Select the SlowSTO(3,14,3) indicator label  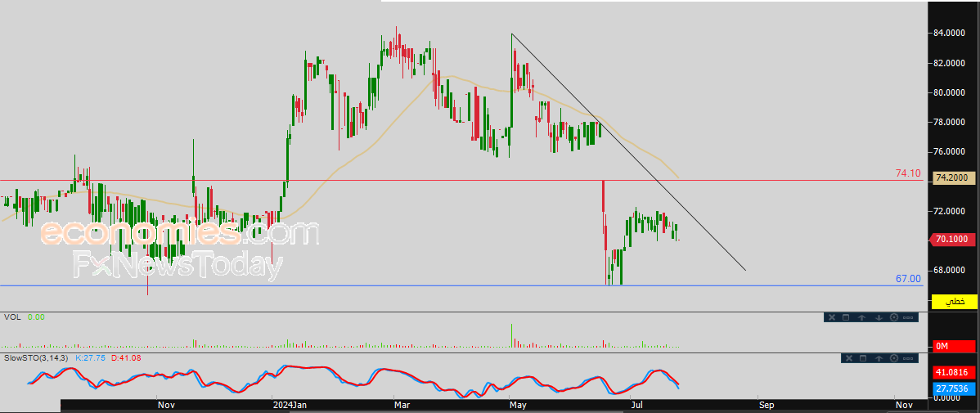(x=38, y=358)
